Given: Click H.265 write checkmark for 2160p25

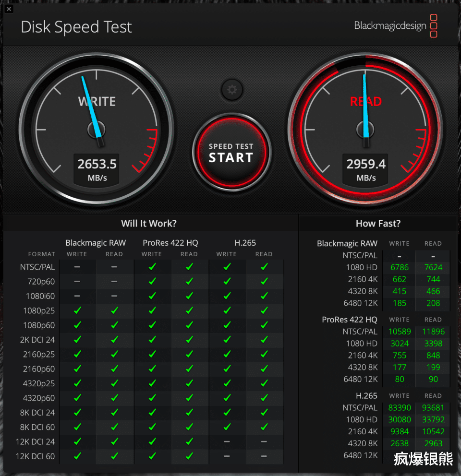Looking at the screenshot, I should pyautogui.click(x=227, y=354).
